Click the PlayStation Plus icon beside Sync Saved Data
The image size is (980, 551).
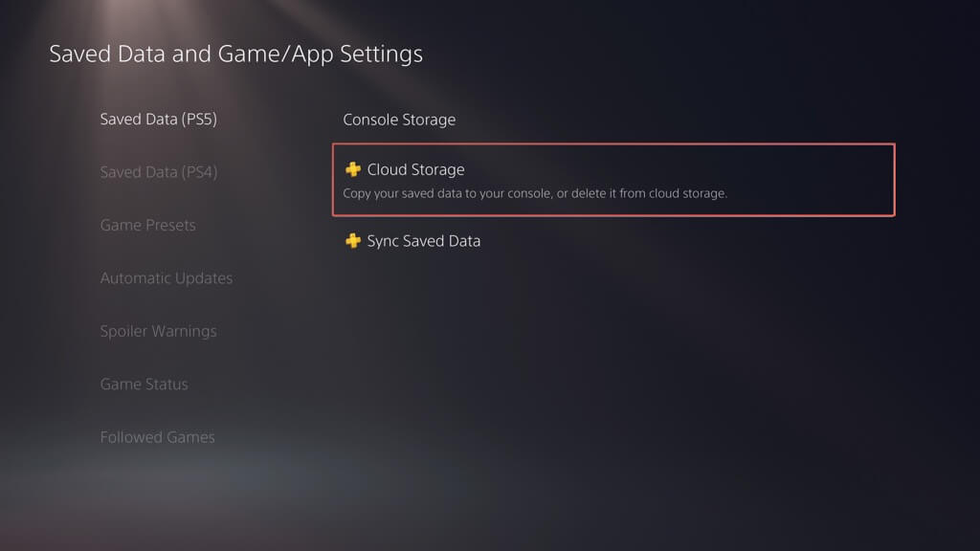click(353, 242)
